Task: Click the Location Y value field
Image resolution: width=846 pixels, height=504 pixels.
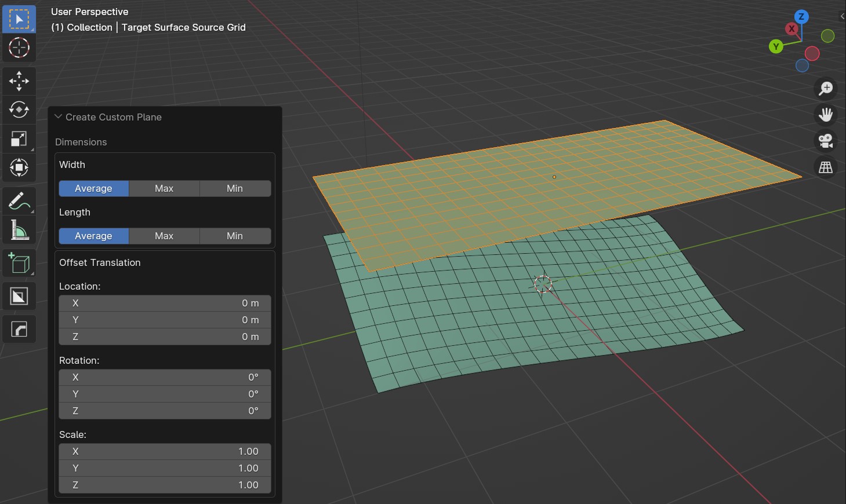Action: click(x=165, y=320)
